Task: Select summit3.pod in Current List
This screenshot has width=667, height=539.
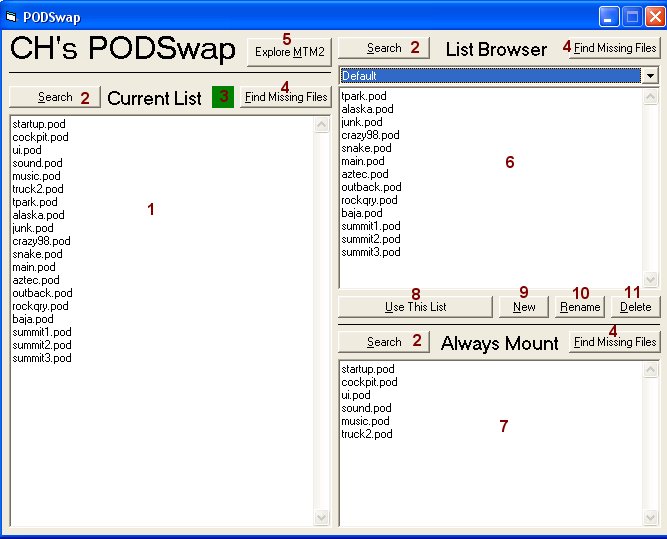Action: tap(42, 358)
